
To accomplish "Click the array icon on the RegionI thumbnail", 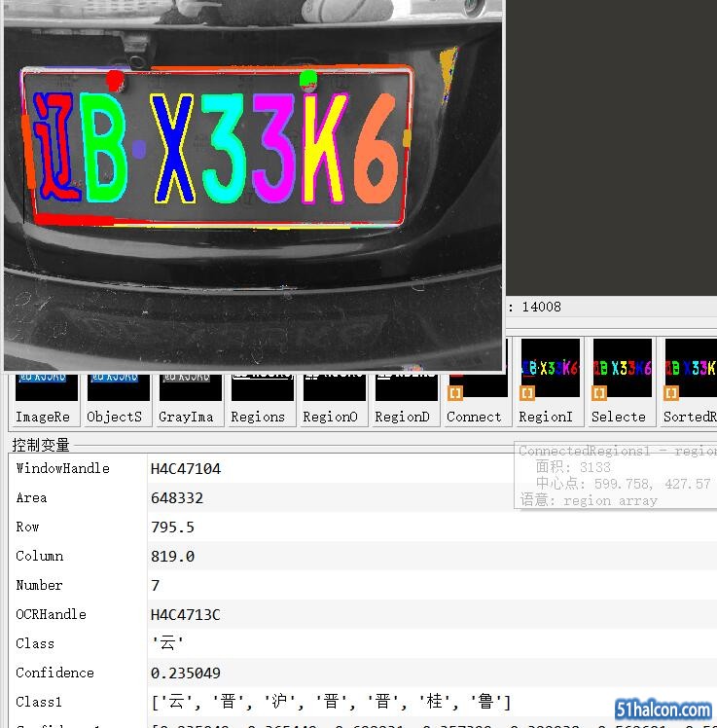I will (x=527, y=394).
